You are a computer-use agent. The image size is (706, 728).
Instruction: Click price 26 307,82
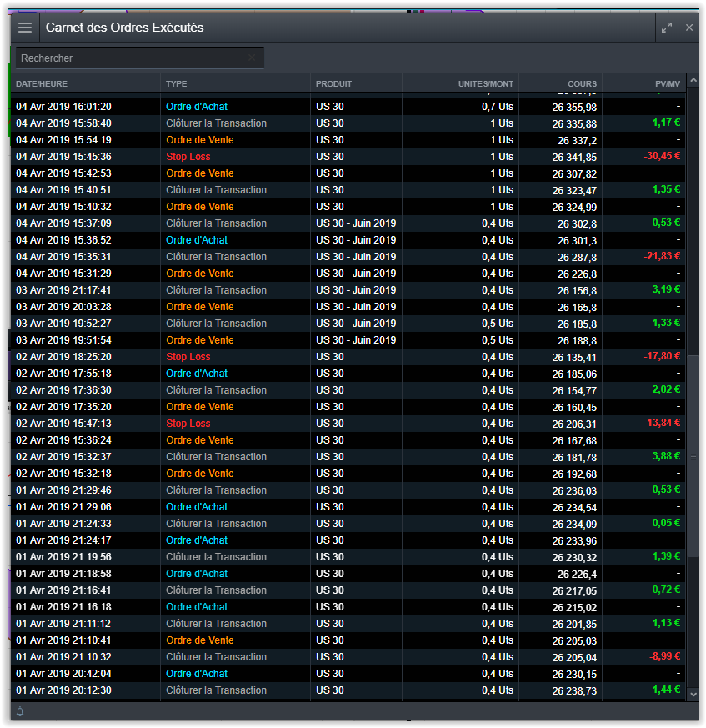pyautogui.click(x=574, y=174)
